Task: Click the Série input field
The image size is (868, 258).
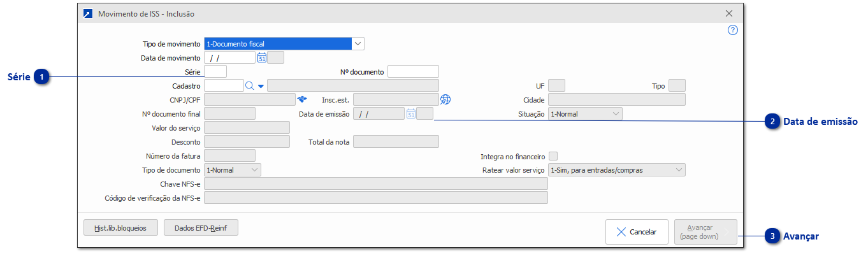Action: [x=215, y=71]
